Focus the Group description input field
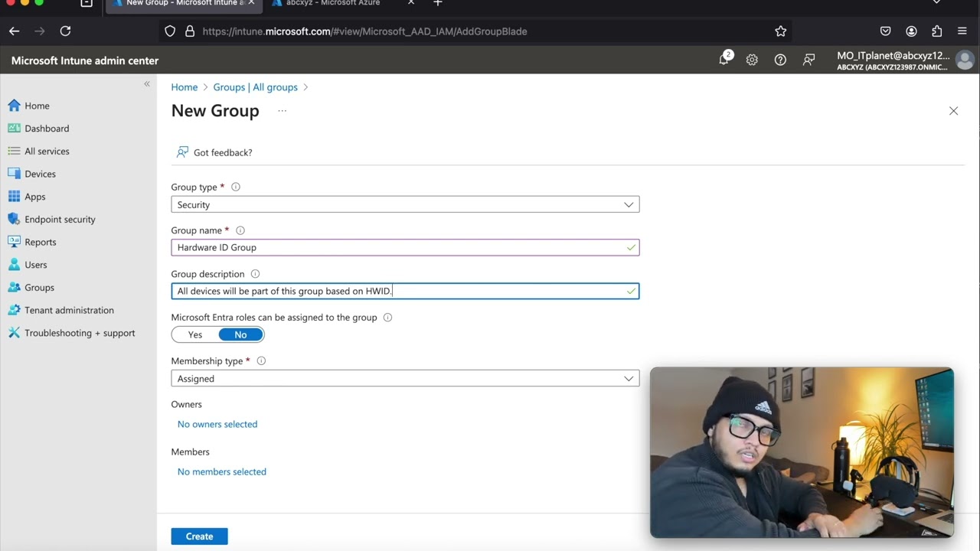Image resolution: width=980 pixels, height=551 pixels. pyautogui.click(x=405, y=291)
